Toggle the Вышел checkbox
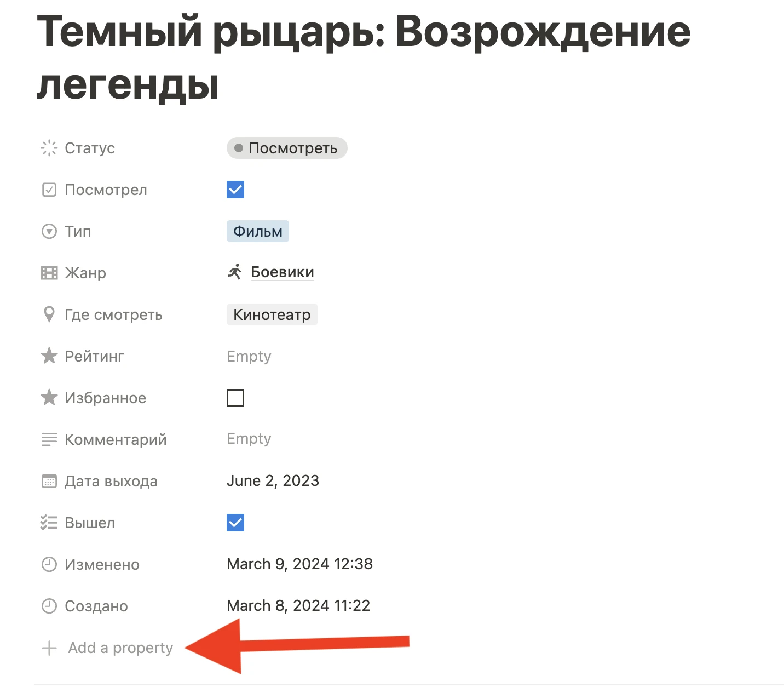This screenshot has width=784, height=687. tap(235, 523)
